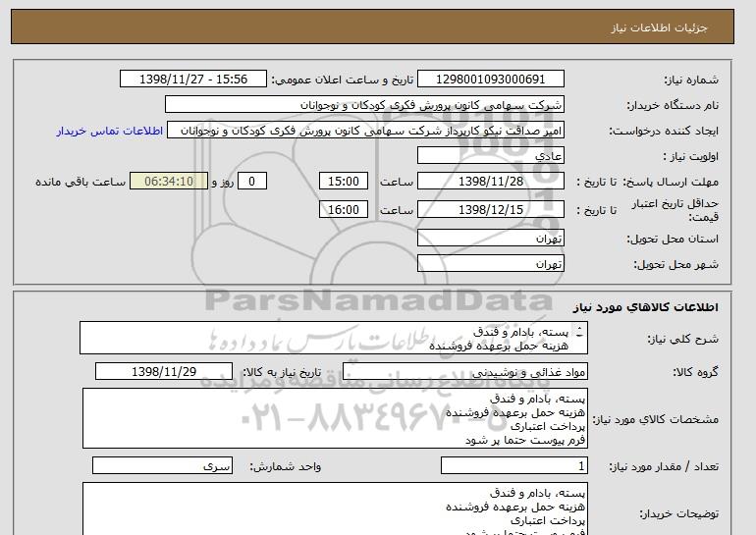Image resolution: width=756 pixels, height=535 pixels.
Task: Click the quantity field showing 1
Action: coord(514,466)
